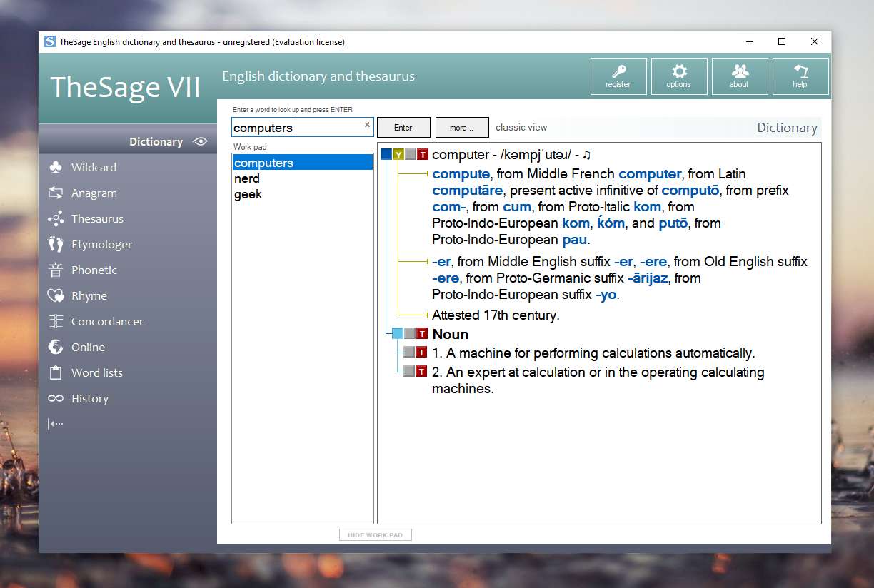Follow the cum link
This screenshot has width=874, height=588.
tap(517, 206)
